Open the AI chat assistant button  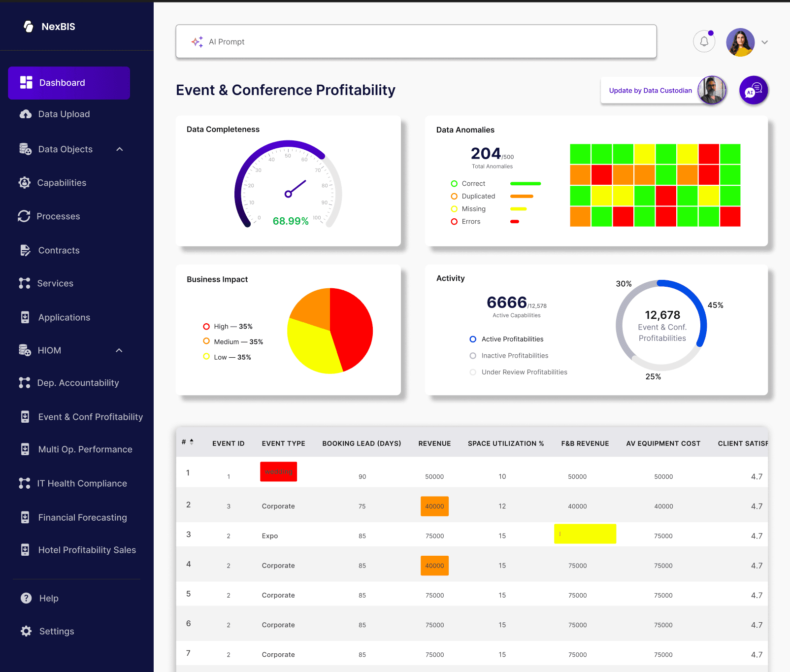point(754,90)
